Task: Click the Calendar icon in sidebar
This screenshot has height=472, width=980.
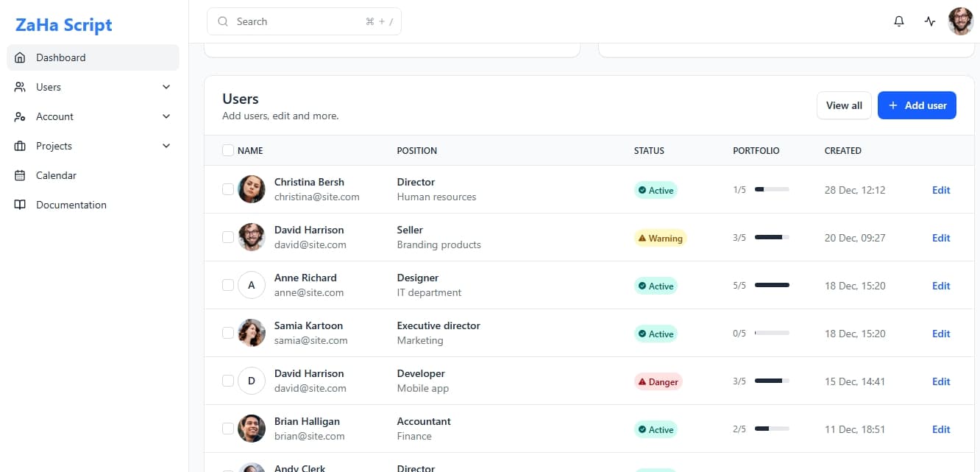Action: [x=20, y=175]
